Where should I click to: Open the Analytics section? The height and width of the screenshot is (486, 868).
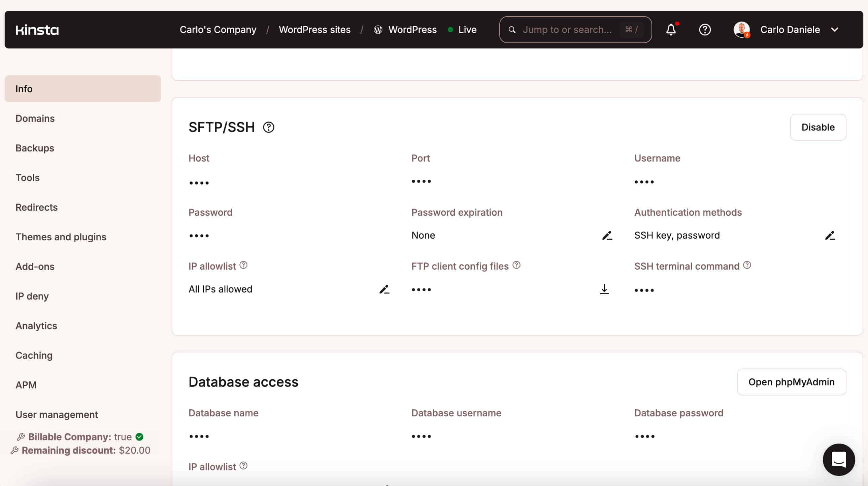coord(36,326)
